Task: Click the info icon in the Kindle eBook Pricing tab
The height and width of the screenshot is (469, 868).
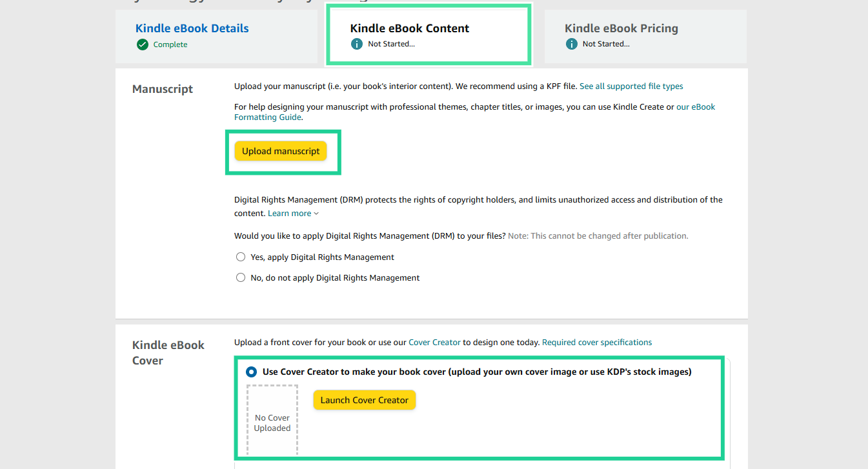Action: point(571,44)
